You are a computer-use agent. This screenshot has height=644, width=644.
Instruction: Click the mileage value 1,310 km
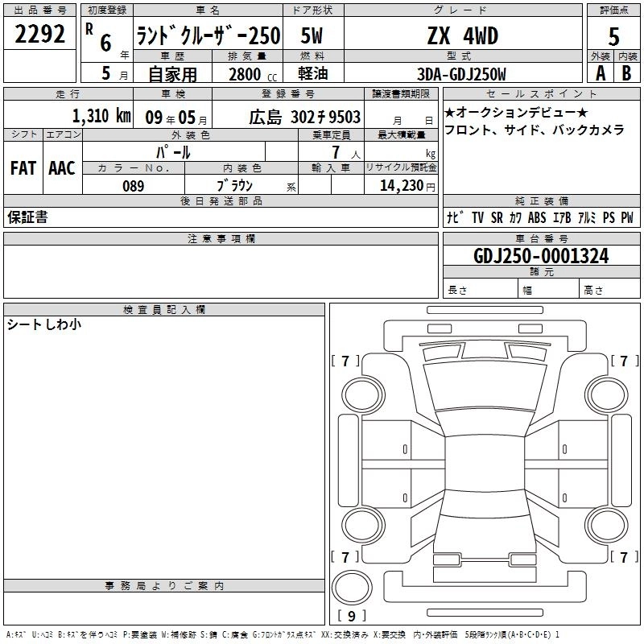pyautogui.click(x=101, y=116)
